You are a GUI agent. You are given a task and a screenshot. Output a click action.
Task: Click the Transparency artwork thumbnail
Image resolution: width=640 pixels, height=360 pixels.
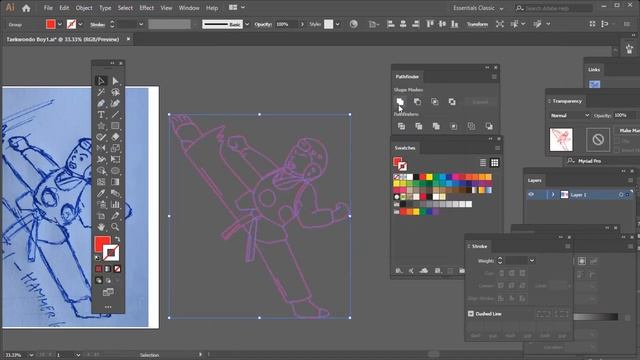pos(561,140)
